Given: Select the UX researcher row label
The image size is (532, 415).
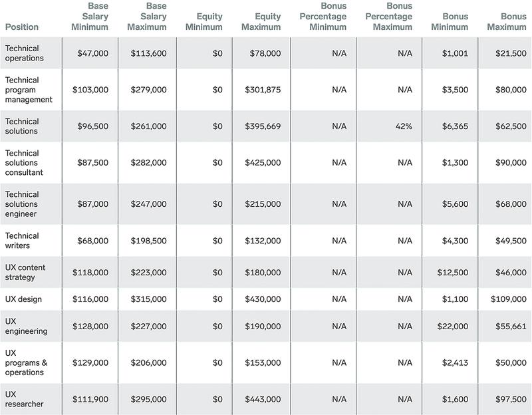Looking at the screenshot, I should [x=24, y=399].
